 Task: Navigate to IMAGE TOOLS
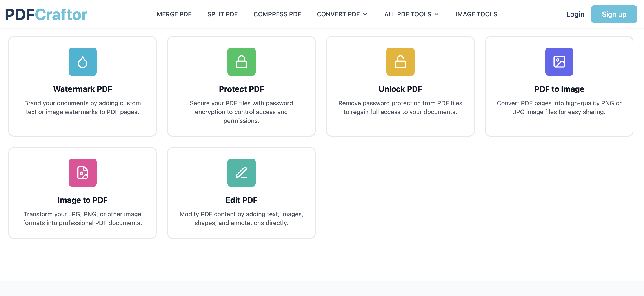476,14
